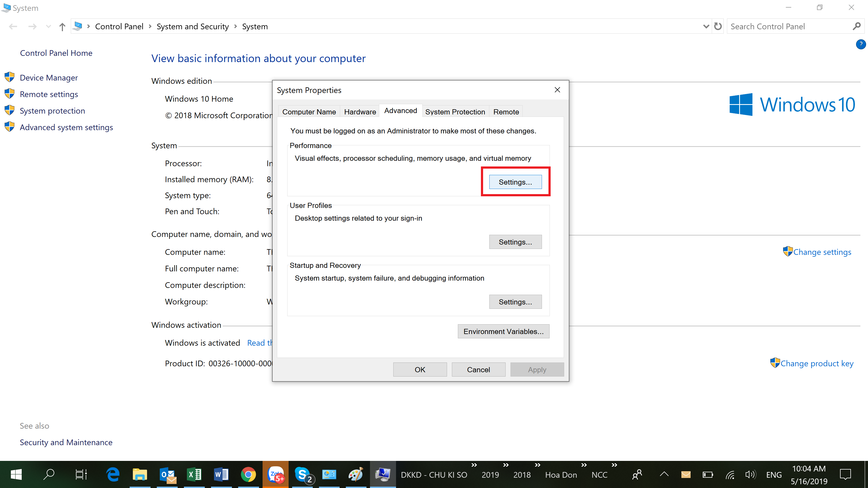Select the Advanced tab
868x488 pixels.
pos(400,110)
